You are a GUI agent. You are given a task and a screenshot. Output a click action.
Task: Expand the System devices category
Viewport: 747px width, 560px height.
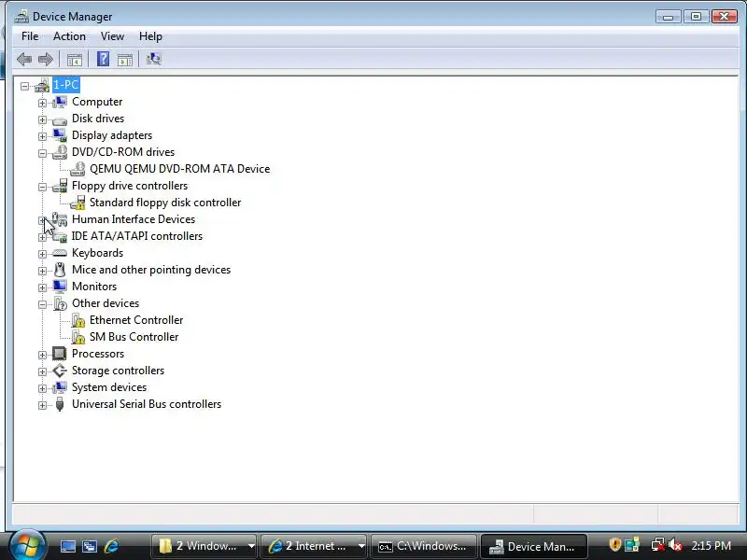point(42,388)
